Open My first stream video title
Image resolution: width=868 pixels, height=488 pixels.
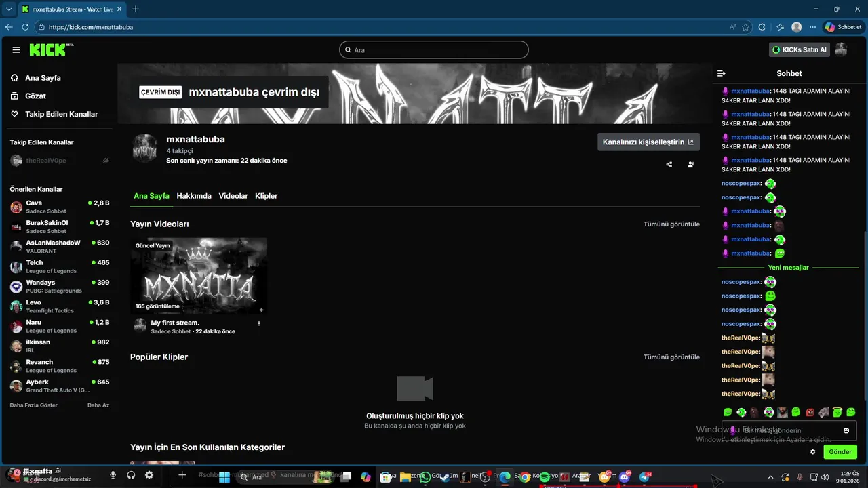(x=175, y=323)
